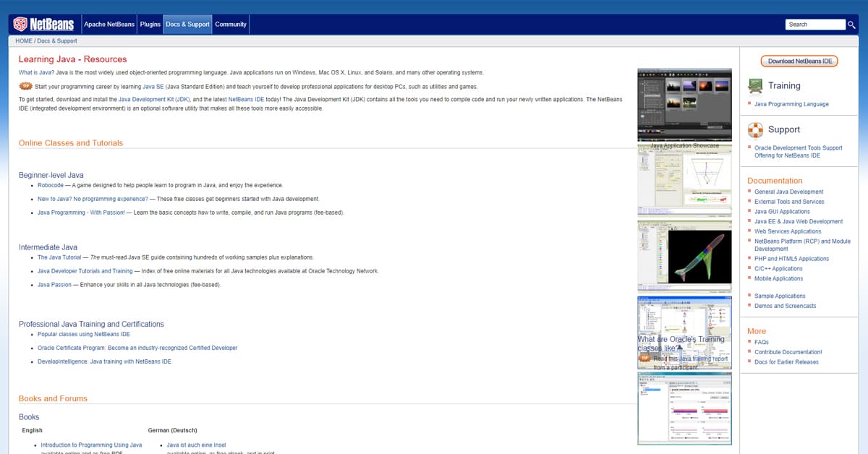Visit the FAQs link under More
This screenshot has height=454, width=868.
tap(761, 342)
